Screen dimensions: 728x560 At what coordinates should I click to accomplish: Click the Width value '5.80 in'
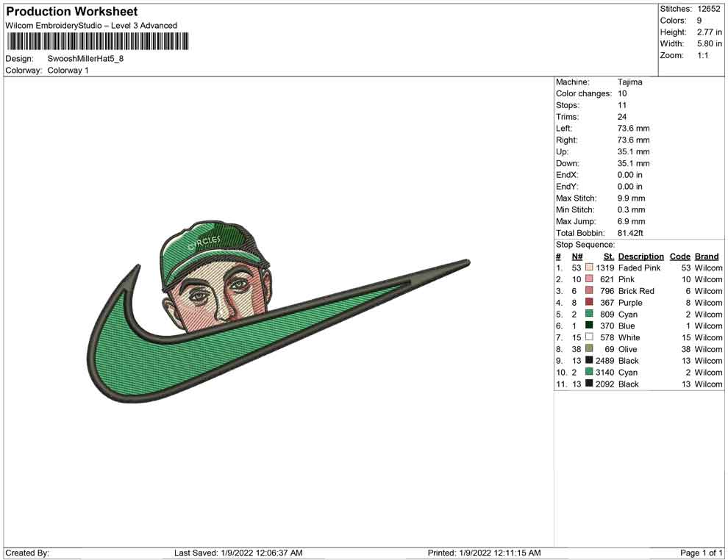click(709, 43)
